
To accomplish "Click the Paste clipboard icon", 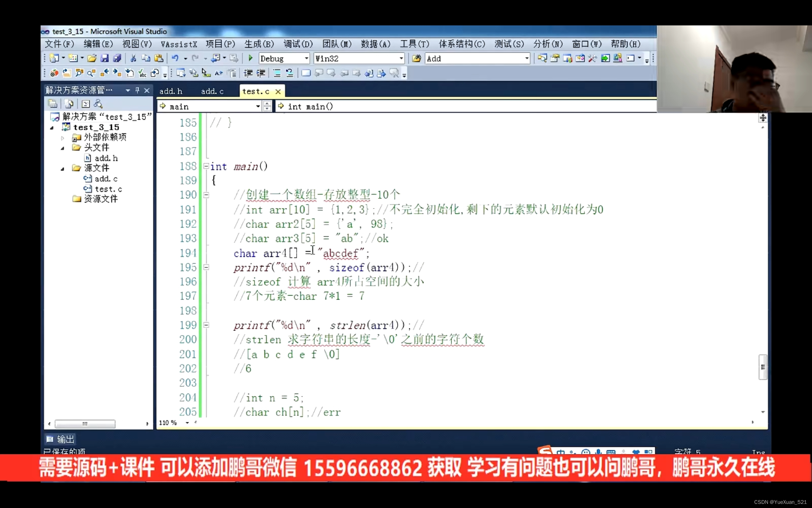I will pos(159,58).
